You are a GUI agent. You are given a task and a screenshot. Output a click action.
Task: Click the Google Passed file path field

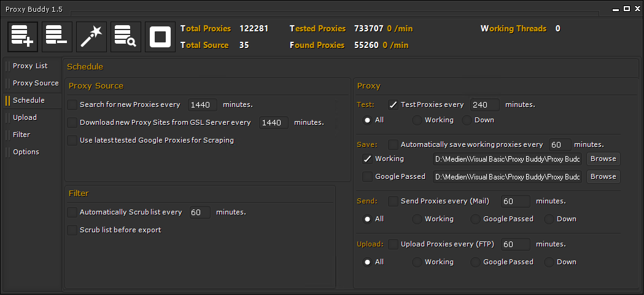pyautogui.click(x=507, y=178)
